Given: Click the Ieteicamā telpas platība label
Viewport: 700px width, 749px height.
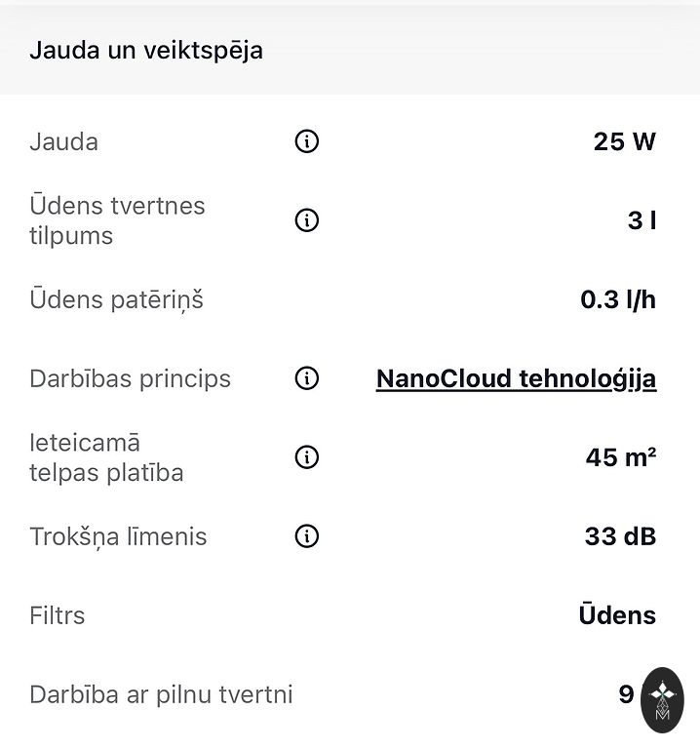Looking at the screenshot, I should [106, 457].
